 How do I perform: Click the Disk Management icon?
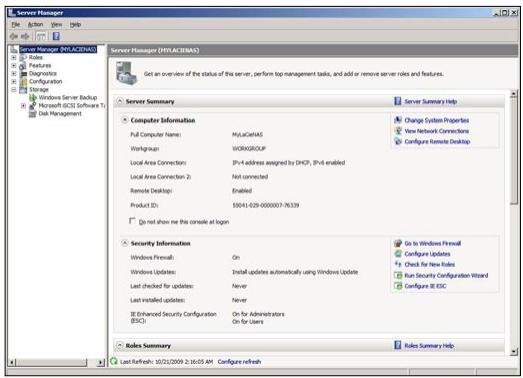[x=33, y=114]
